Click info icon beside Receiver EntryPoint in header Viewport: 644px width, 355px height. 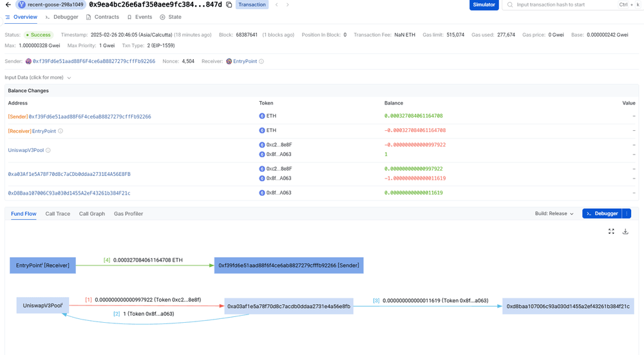click(261, 62)
